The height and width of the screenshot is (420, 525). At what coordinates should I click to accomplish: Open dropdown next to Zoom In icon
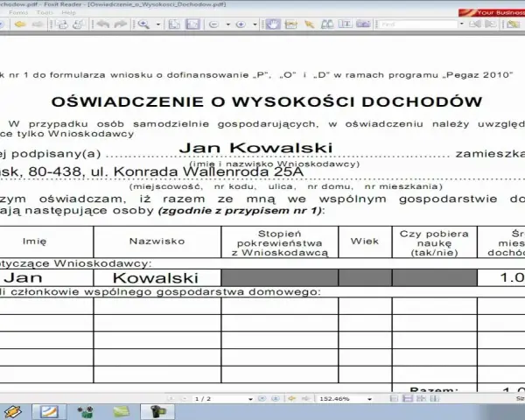[255, 24]
